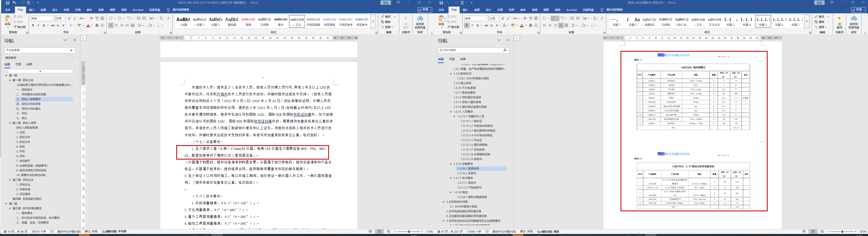Collapse 1.3.15 人员要求 in right navigation
This screenshot has height=236, width=868.
(451, 112)
